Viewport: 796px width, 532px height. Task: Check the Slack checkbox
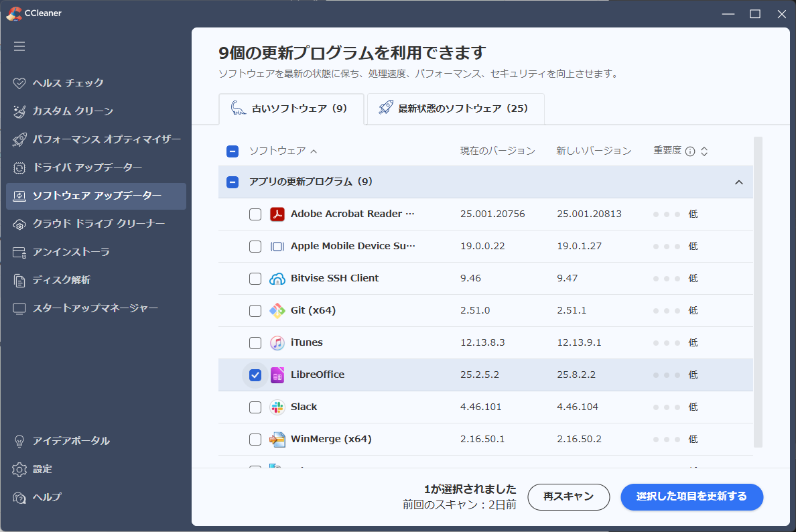pyautogui.click(x=255, y=407)
